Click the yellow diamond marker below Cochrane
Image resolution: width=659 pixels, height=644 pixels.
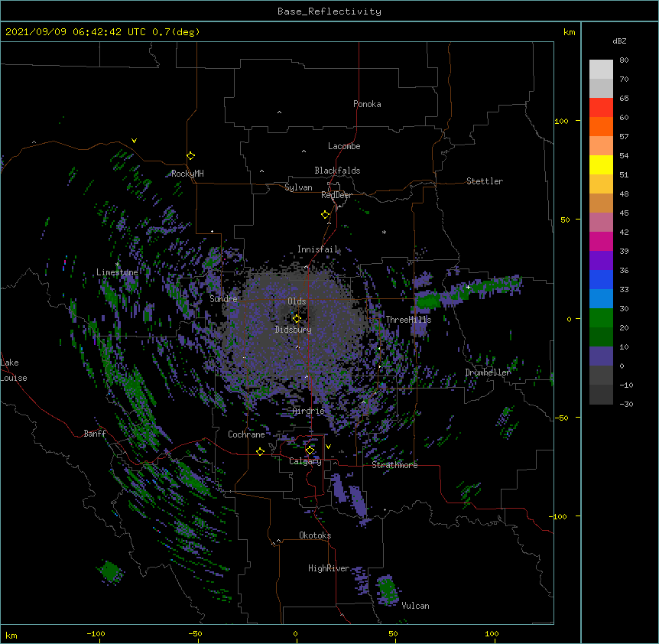(x=260, y=451)
